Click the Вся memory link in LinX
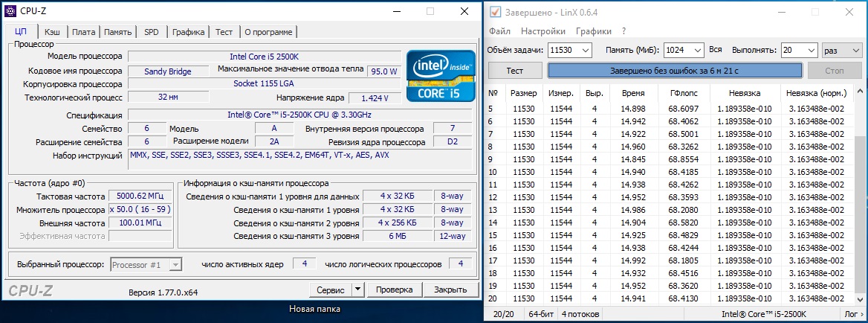The height and width of the screenshot is (323, 868). click(x=715, y=49)
